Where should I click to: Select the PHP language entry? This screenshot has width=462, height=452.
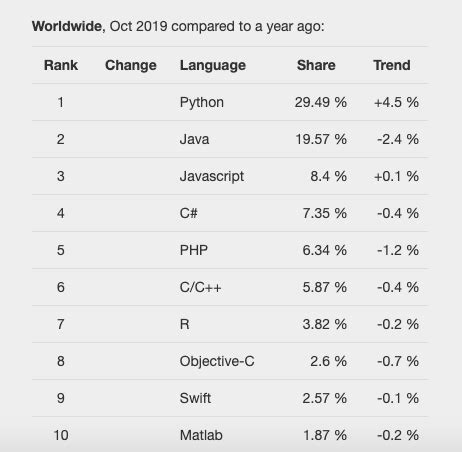[194, 250]
